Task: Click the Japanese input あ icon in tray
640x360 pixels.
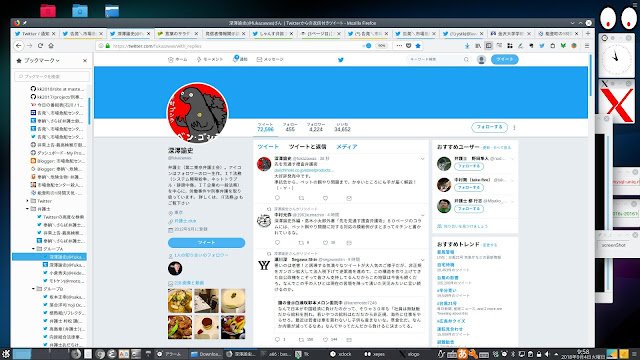Action: point(462,354)
